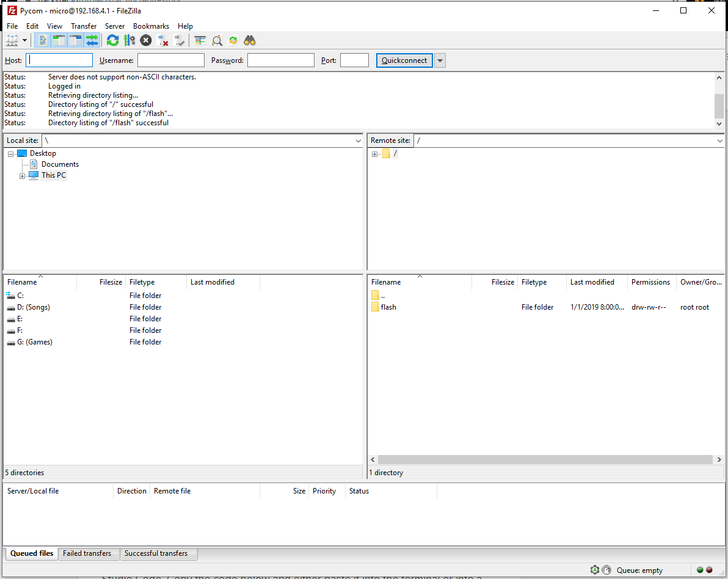728x579 pixels.
Task: Open the Quickconnect history dropdown arrow
Action: tap(440, 60)
